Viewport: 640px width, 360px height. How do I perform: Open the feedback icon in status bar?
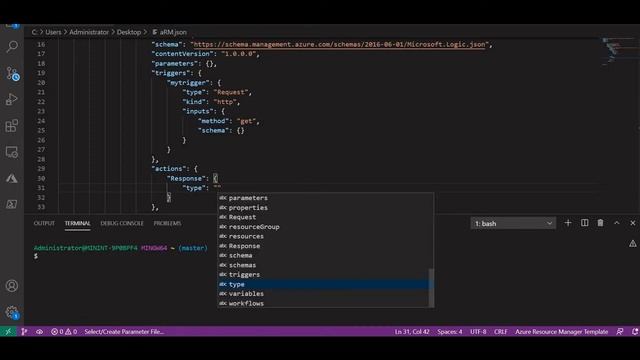point(620,331)
